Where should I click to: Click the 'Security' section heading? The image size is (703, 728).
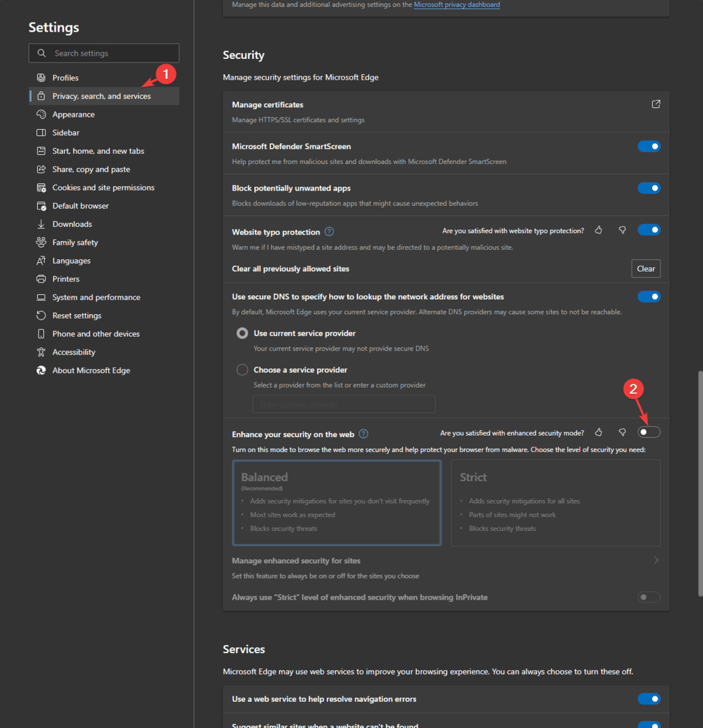tap(244, 56)
